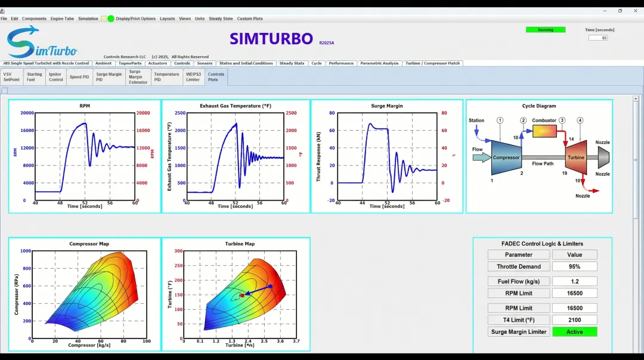Click the T4 Limit 2100 value cell
The width and height of the screenshot is (644, 360).
pos(575,319)
